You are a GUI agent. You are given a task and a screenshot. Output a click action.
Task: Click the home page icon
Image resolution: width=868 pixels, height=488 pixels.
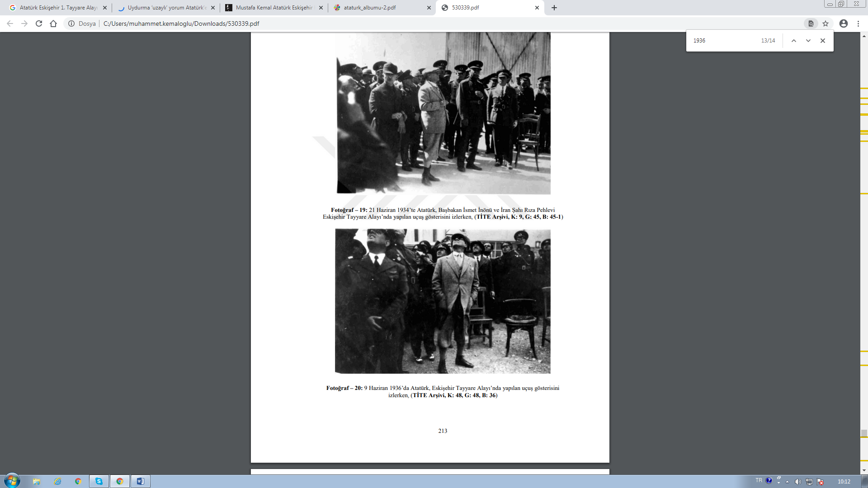[53, 23]
